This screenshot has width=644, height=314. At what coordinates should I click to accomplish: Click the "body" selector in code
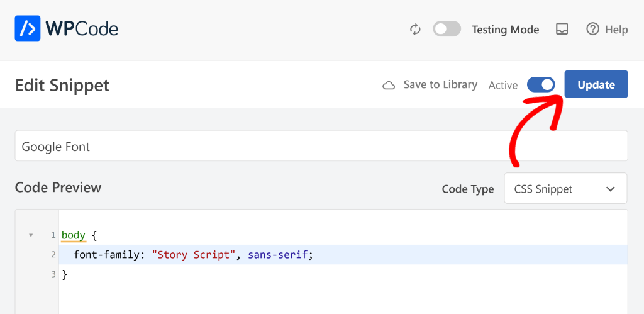(74, 235)
